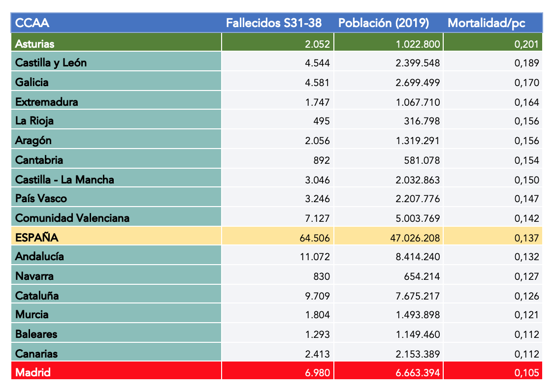Select the red Madrid row label

tap(33, 373)
